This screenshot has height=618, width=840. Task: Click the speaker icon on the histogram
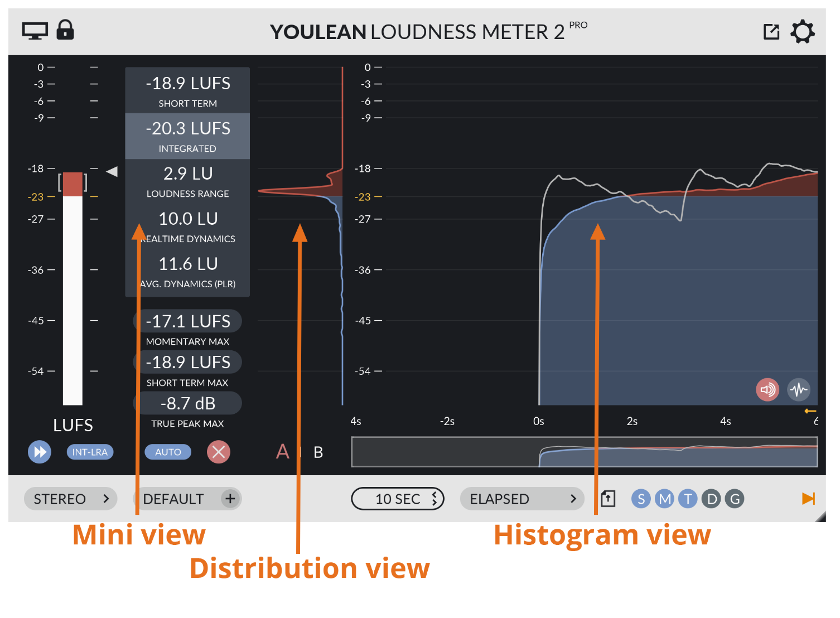[767, 389]
